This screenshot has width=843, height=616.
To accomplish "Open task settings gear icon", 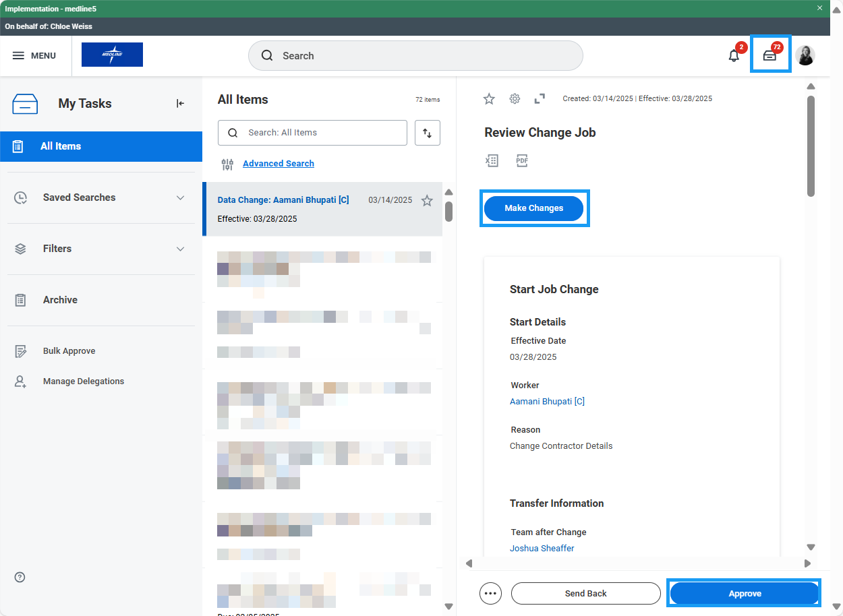I will coord(515,99).
